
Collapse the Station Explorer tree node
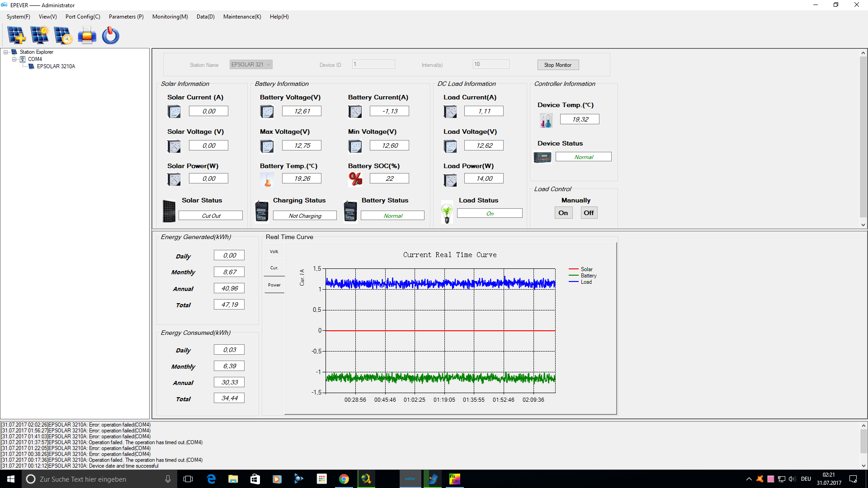point(6,52)
